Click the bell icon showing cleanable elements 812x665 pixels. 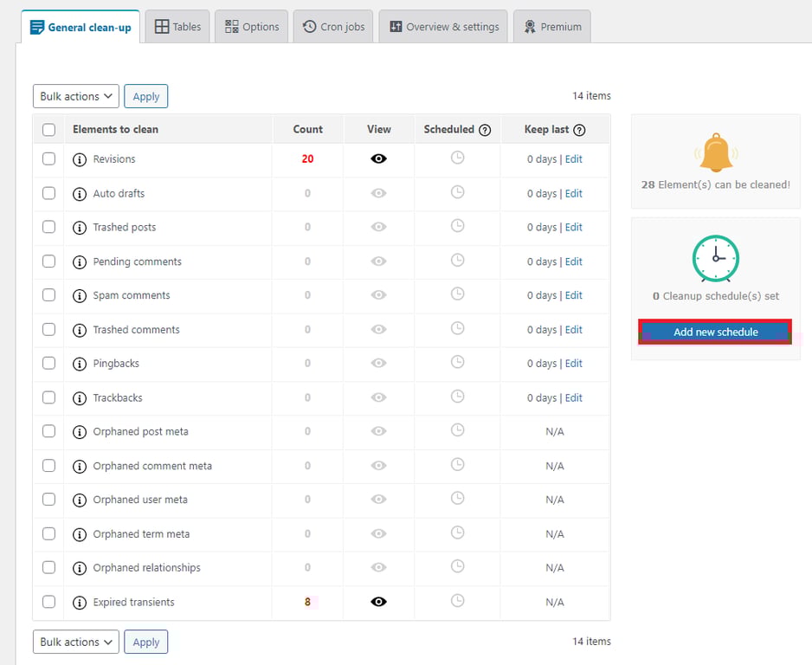714,149
